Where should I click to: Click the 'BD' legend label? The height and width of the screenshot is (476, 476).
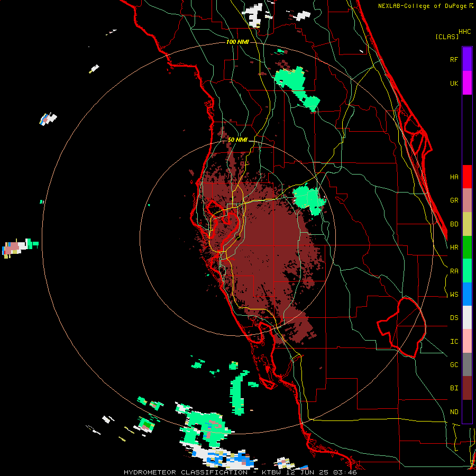pyautogui.click(x=454, y=224)
